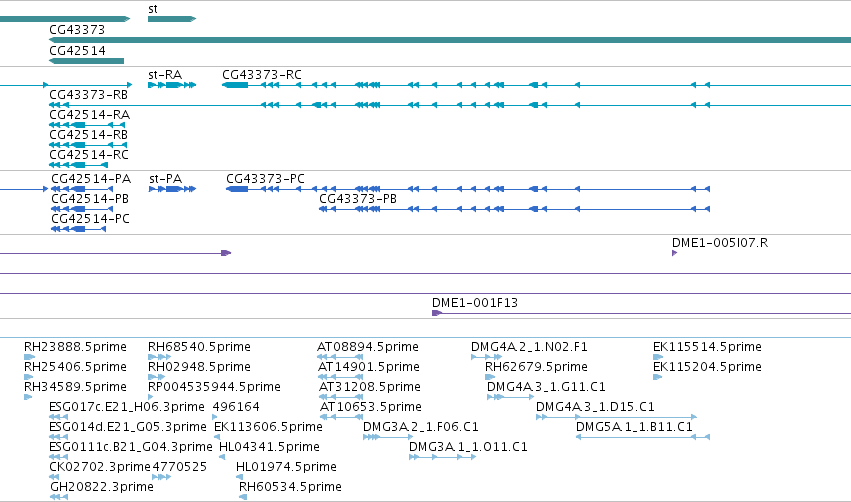Click AT31208.5prime EST label
Screen dimensions: 851x502
[370, 387]
